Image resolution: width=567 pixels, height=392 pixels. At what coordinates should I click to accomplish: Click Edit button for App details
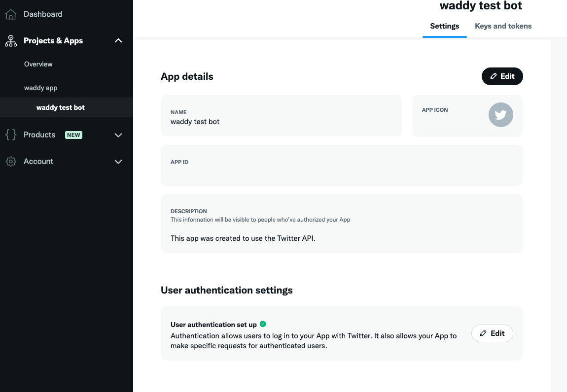click(502, 76)
